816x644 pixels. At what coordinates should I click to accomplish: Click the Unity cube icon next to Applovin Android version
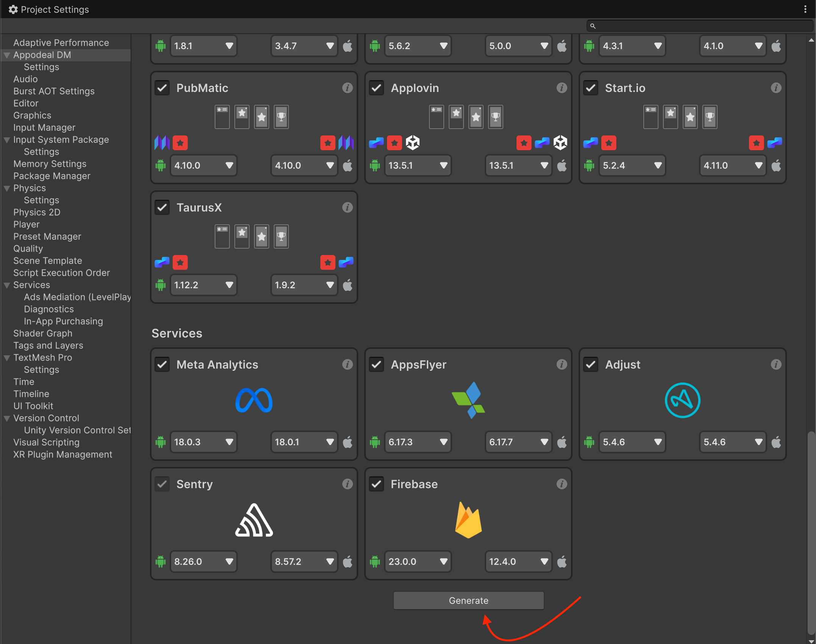pos(413,143)
